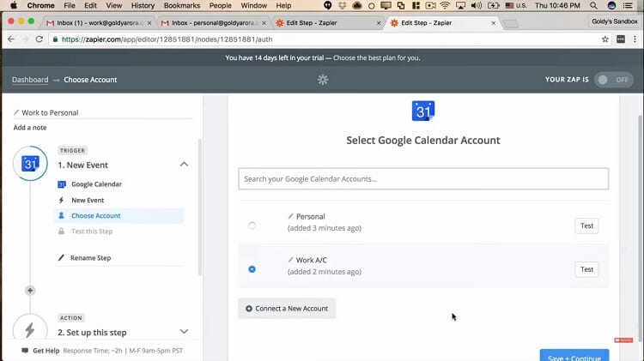Turn the Zap on/off switch
Screen dimensions: 644x361
614,80
